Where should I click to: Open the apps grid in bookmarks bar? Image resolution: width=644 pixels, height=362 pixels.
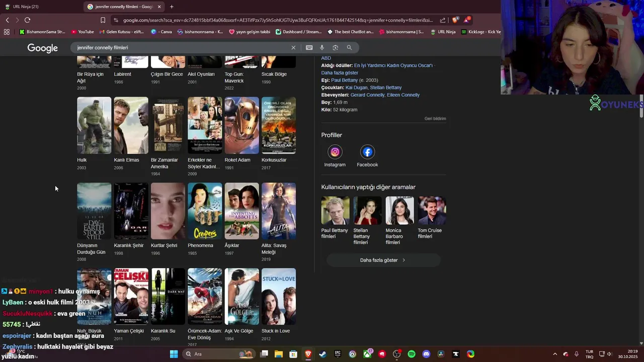click(7, 32)
